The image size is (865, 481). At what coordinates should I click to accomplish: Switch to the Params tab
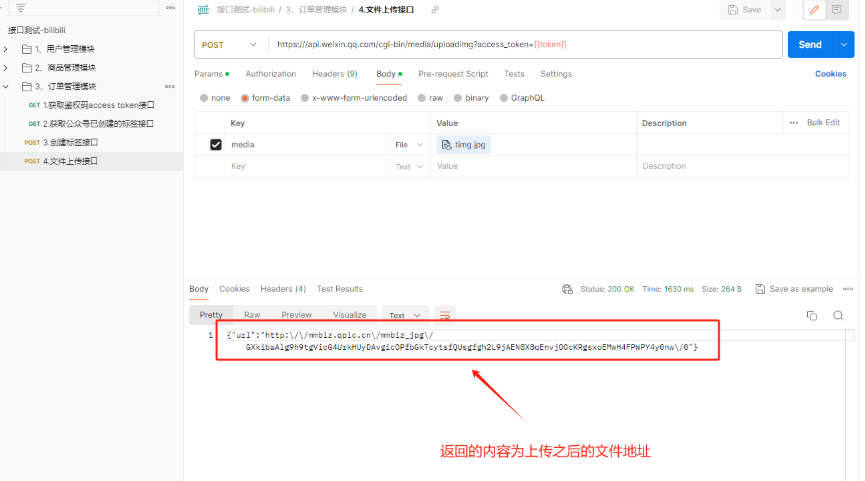pyautogui.click(x=211, y=74)
